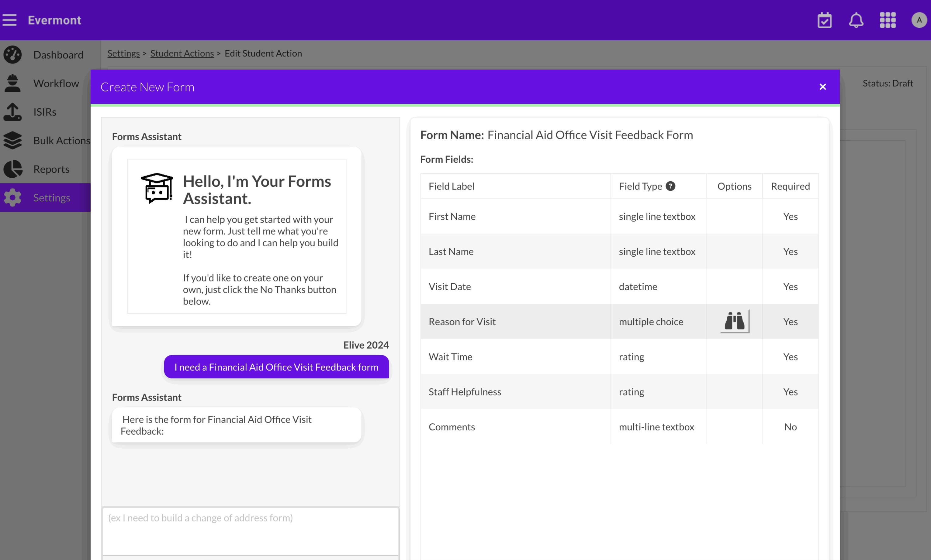View options with binoculars icon

pyautogui.click(x=734, y=322)
